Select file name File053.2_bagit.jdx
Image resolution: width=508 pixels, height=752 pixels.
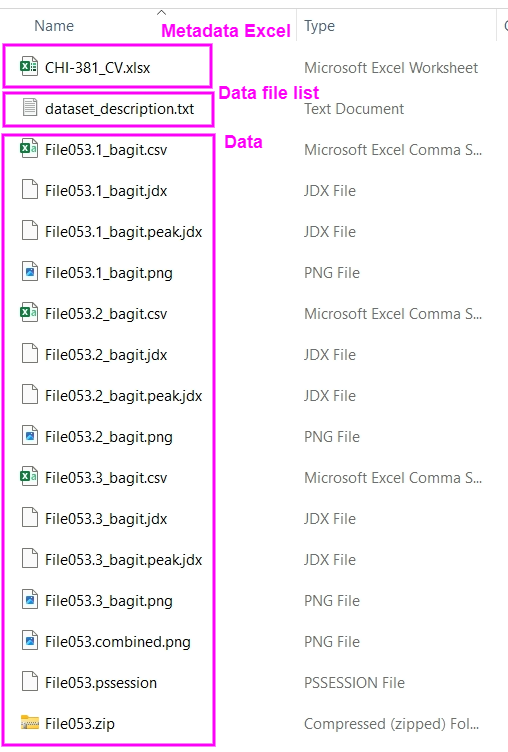pyautogui.click(x=106, y=355)
